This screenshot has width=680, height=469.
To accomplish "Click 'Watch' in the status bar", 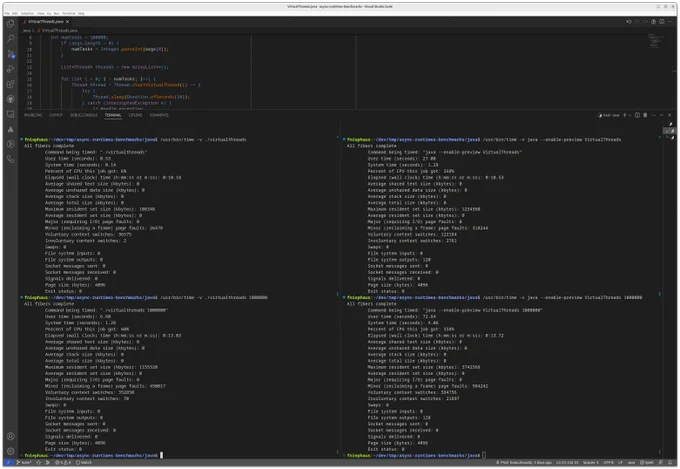I will coord(84,462).
